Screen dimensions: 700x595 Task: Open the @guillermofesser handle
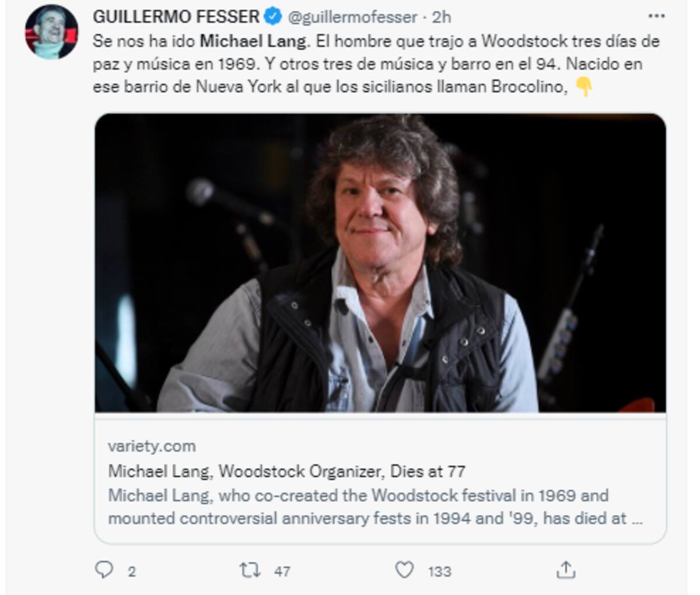pyautogui.click(x=352, y=17)
